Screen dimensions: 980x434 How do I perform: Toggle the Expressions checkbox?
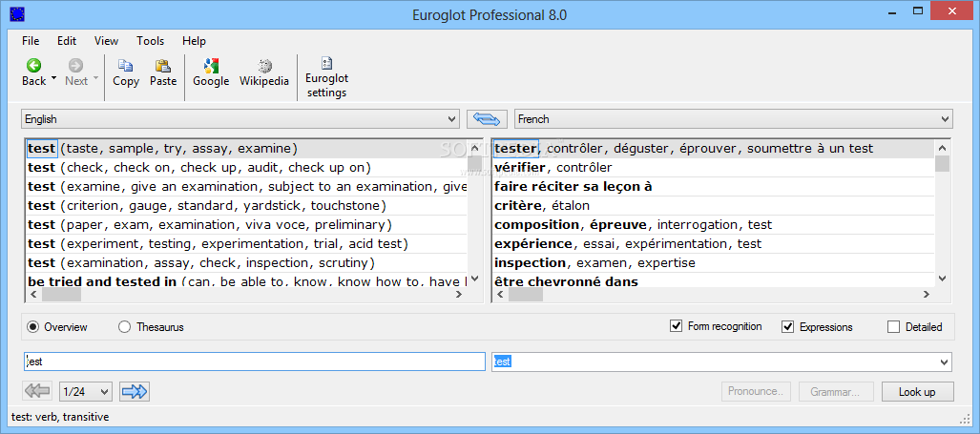click(787, 326)
